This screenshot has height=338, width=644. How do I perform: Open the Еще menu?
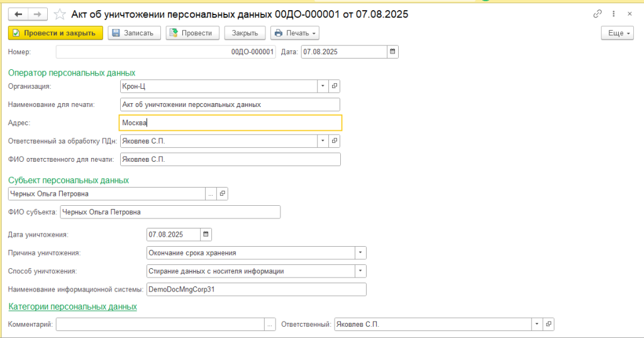617,33
